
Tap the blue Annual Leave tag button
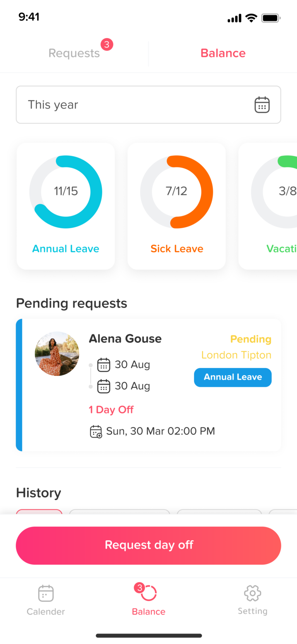[x=233, y=377]
